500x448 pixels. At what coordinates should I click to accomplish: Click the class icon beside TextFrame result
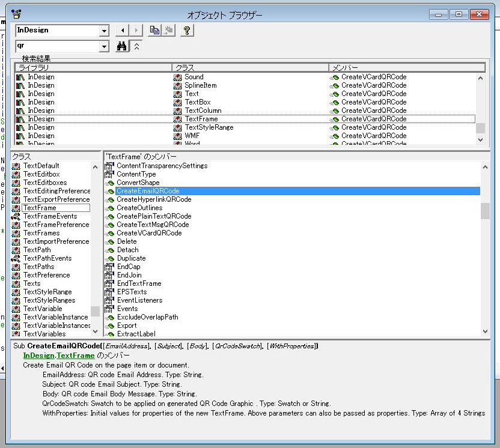178,119
